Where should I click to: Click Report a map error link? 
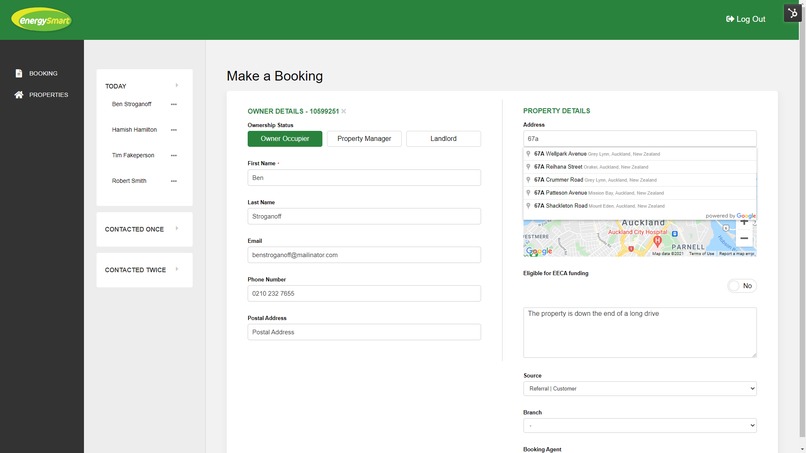(x=737, y=253)
